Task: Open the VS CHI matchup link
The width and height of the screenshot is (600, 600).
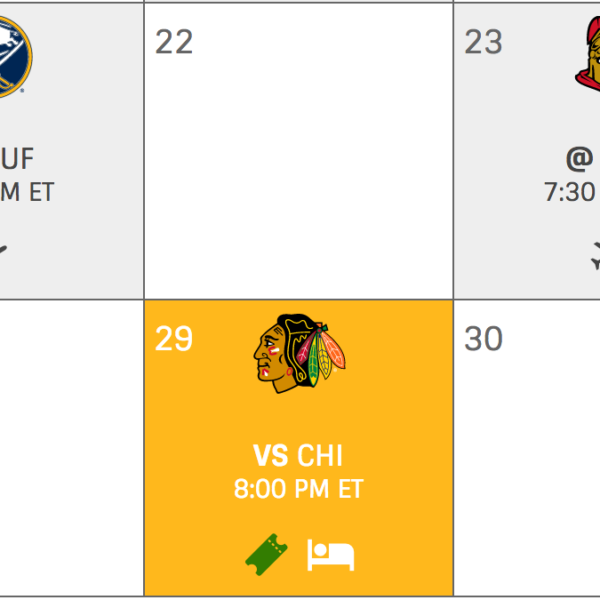Action: tap(298, 457)
